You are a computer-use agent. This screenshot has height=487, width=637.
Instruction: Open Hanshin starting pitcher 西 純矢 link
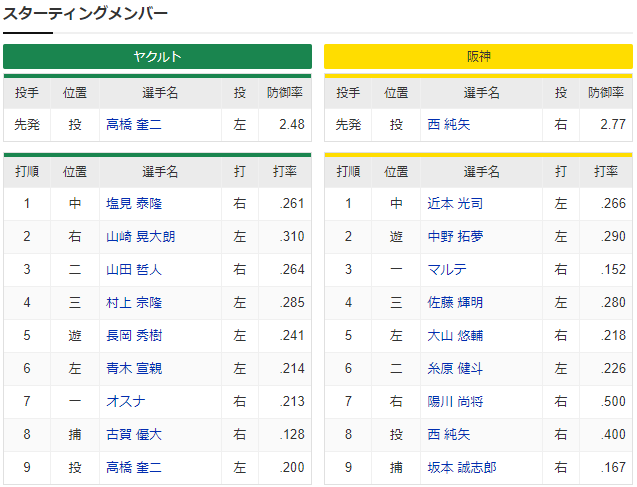click(x=448, y=124)
